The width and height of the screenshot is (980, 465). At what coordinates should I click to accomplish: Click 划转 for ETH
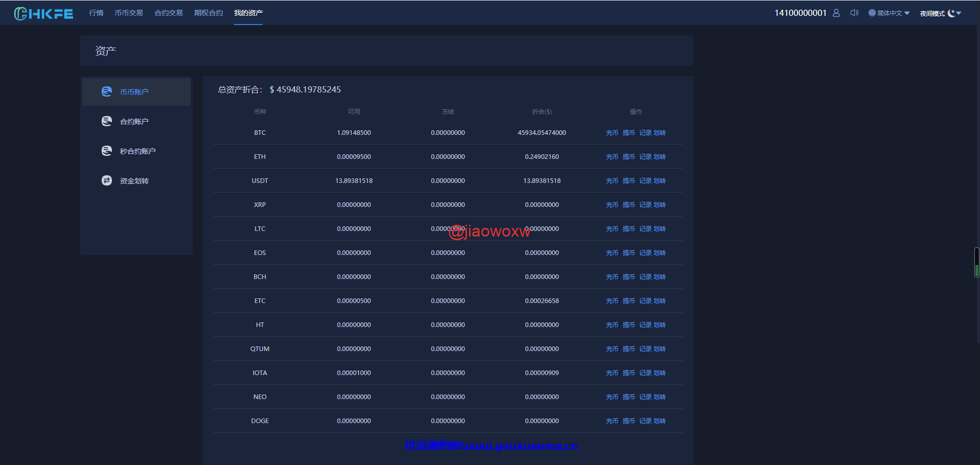click(660, 157)
